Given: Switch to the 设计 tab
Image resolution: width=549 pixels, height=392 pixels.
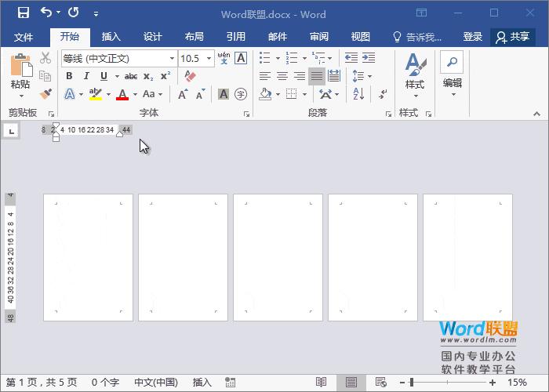Looking at the screenshot, I should (153, 36).
